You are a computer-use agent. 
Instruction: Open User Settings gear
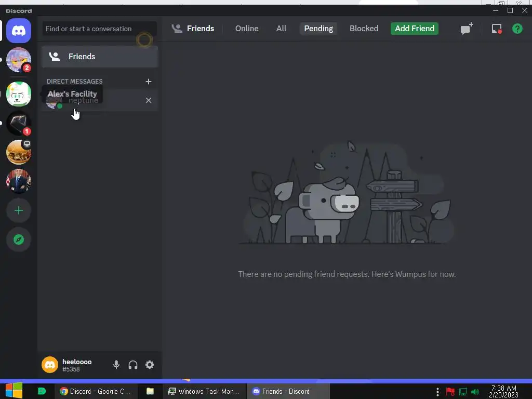click(150, 365)
